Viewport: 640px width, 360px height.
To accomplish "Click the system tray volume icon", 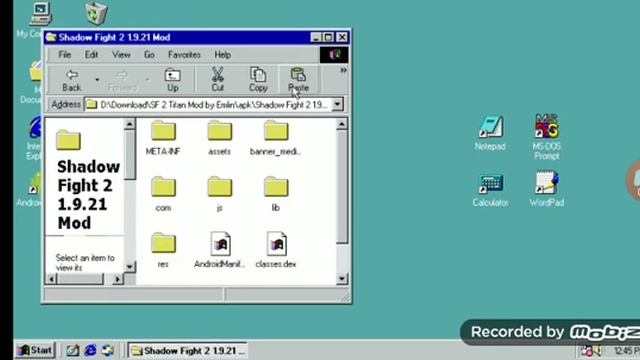I will pyautogui.click(x=598, y=351).
